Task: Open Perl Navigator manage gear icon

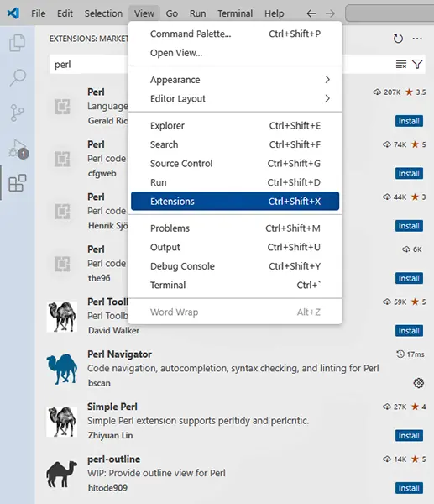Action: click(418, 383)
